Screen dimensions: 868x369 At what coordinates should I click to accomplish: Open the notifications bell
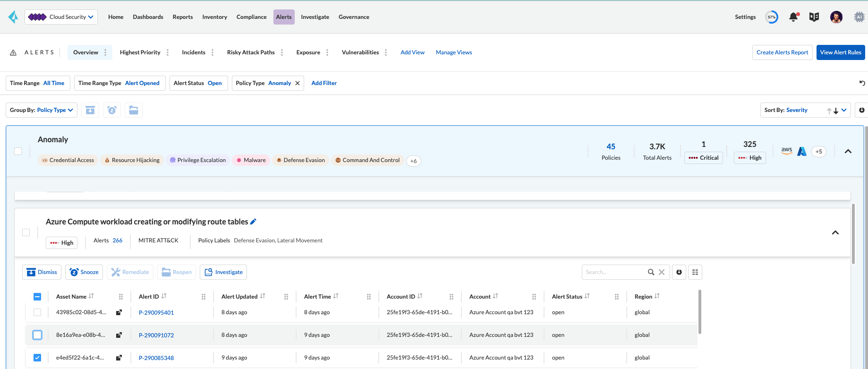click(x=793, y=17)
